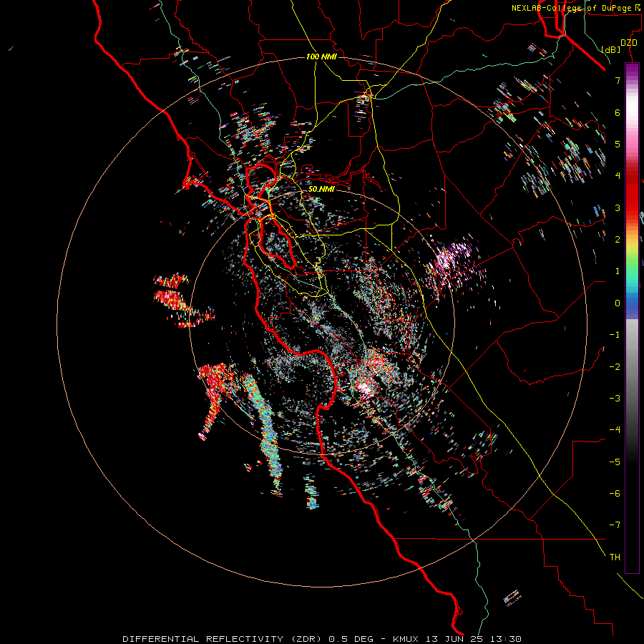Click the ZDR color scale bar
This screenshot has height=644, width=644.
[x=632, y=318]
